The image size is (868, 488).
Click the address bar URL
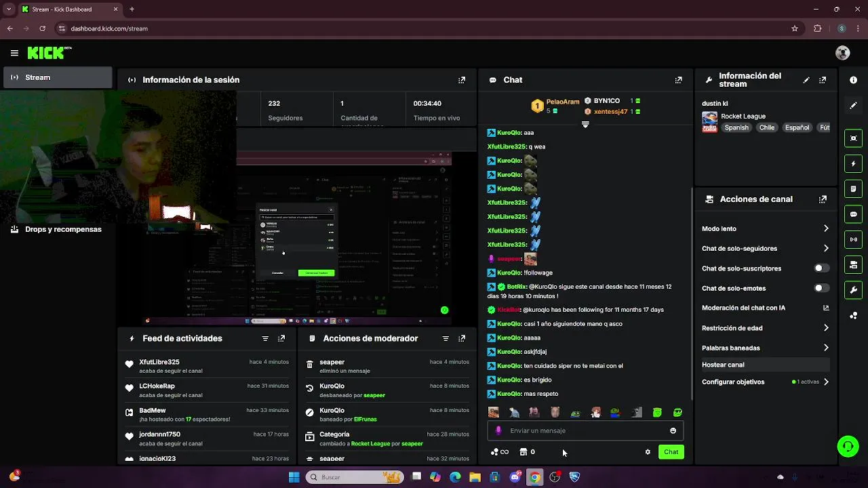pyautogui.click(x=109, y=28)
